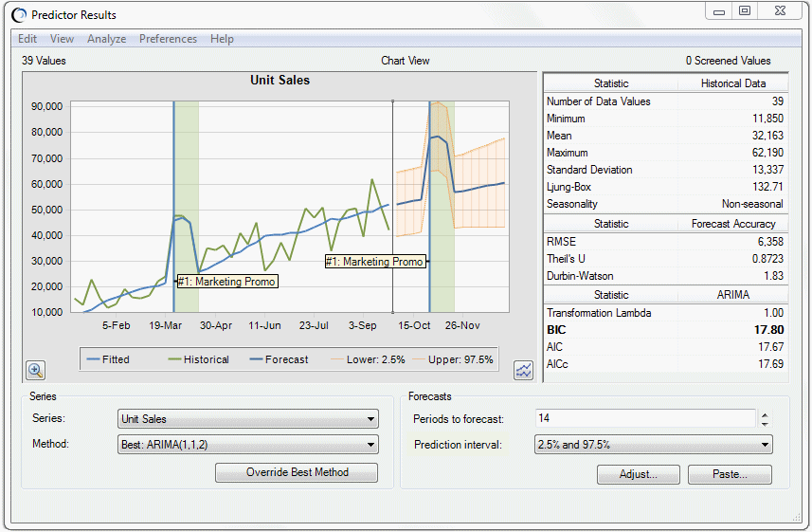
Task: Click the Chart View label
Action: [406, 61]
